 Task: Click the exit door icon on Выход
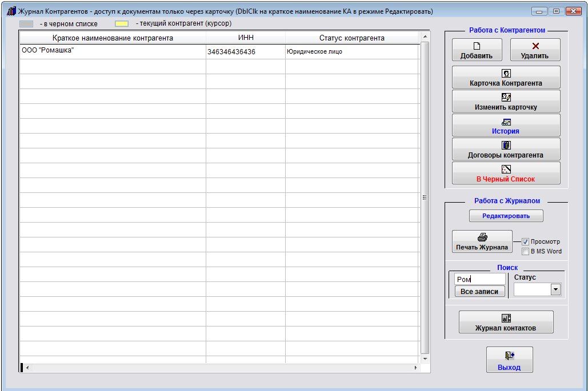(510, 355)
